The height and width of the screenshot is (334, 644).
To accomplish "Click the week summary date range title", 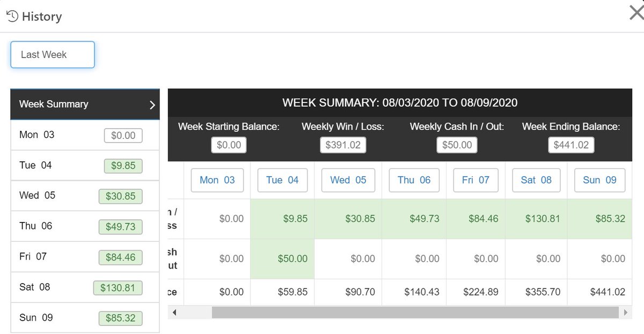I will pyautogui.click(x=400, y=102).
